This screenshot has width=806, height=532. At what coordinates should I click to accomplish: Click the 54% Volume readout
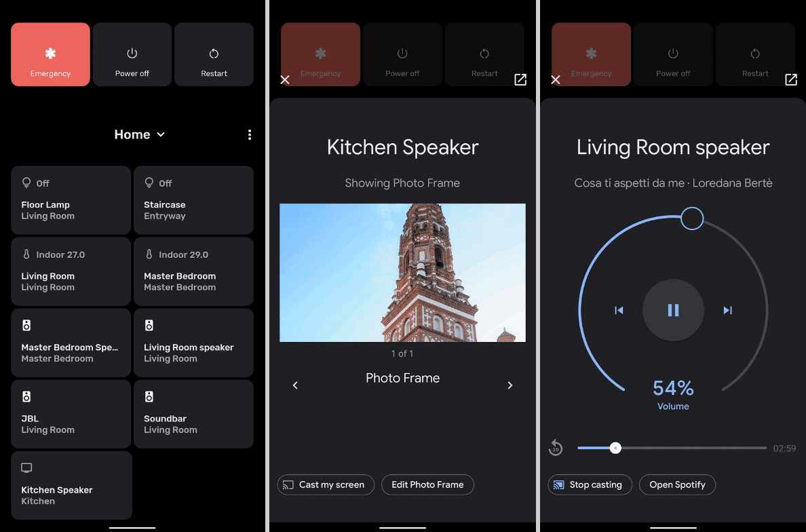pyautogui.click(x=674, y=395)
